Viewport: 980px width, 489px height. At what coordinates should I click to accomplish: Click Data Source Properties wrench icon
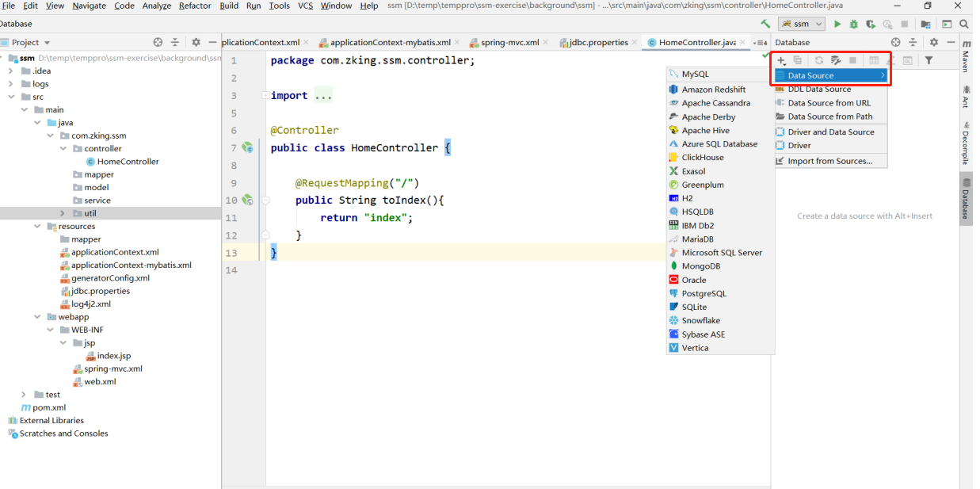(x=835, y=60)
